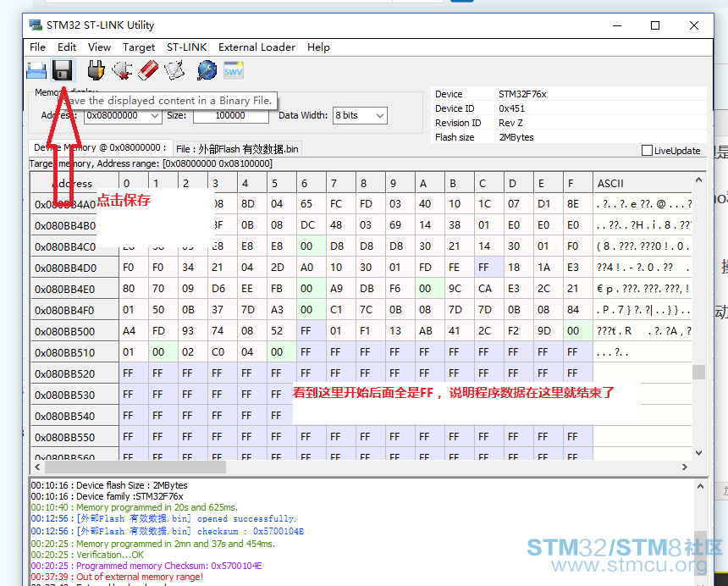Click byte DC in row 0x080BB4B0

[x=311, y=225]
